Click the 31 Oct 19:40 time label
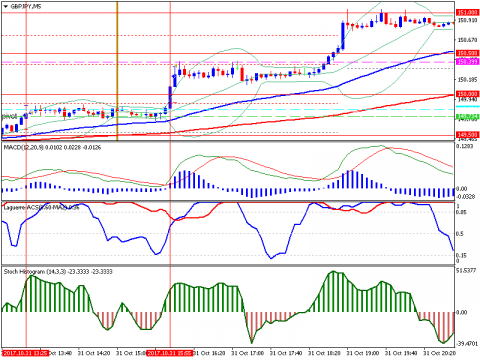Viewport: 480px width, 360px height. click(x=401, y=353)
